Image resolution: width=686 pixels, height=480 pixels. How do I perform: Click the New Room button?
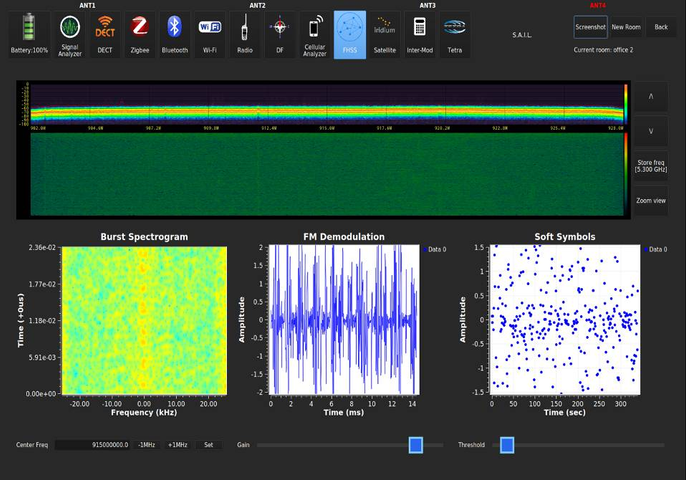626,27
